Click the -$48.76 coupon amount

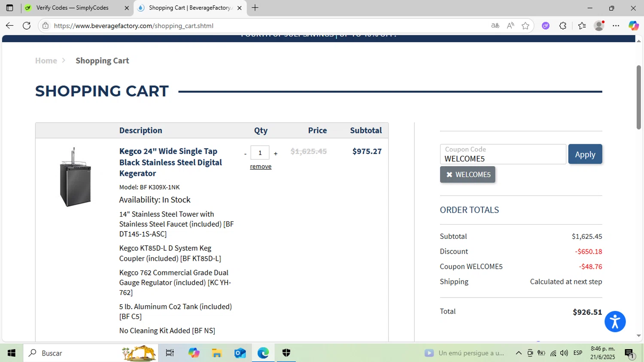click(590, 267)
